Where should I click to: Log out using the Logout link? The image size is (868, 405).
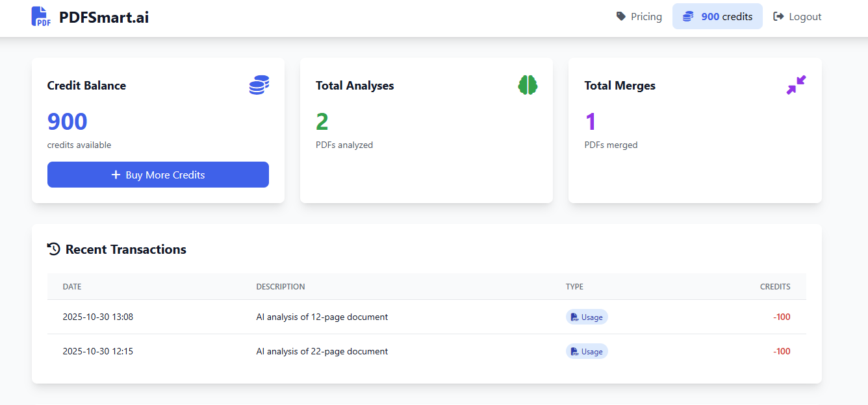tap(797, 16)
